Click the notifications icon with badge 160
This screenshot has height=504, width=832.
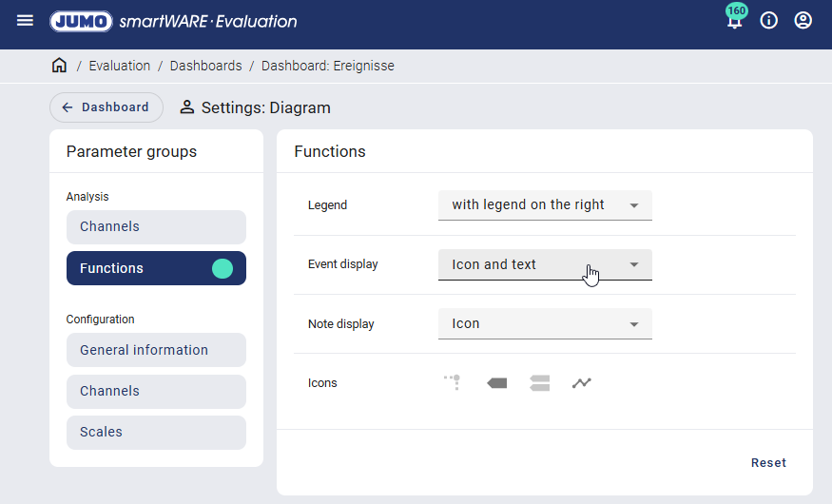click(x=734, y=21)
